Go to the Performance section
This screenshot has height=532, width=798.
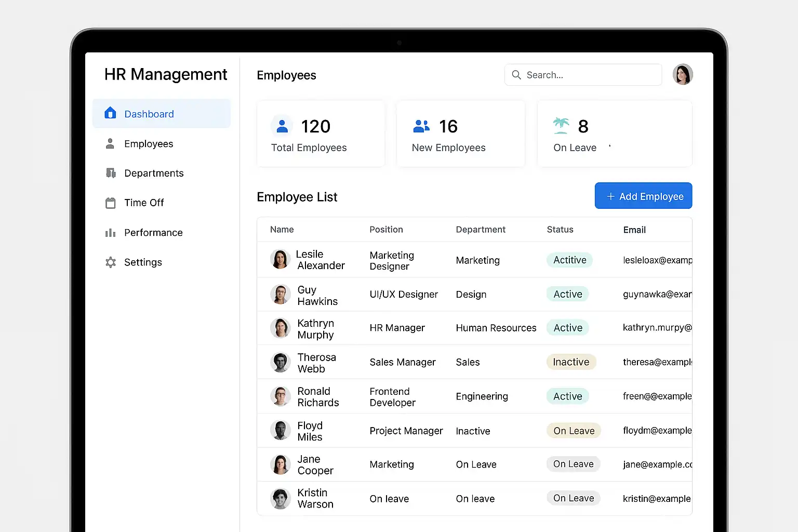click(x=153, y=233)
